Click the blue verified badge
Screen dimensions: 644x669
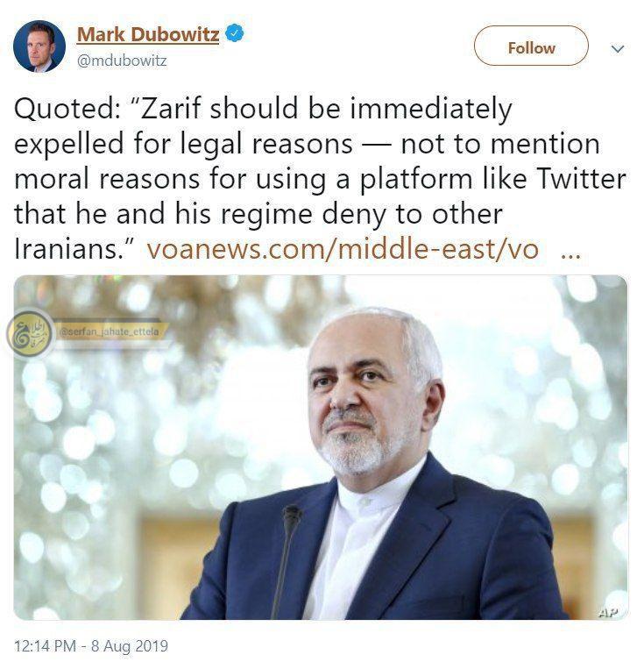coord(234,33)
